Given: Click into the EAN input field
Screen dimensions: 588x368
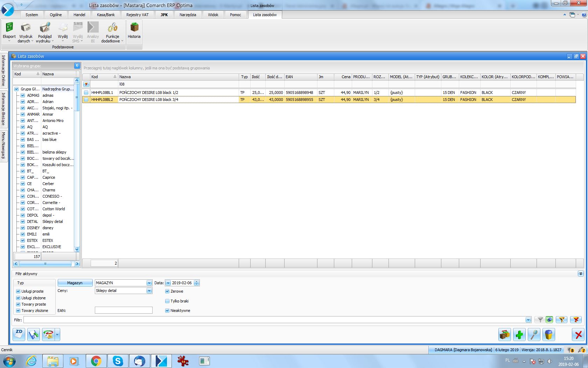Looking at the screenshot, I should point(124,310).
